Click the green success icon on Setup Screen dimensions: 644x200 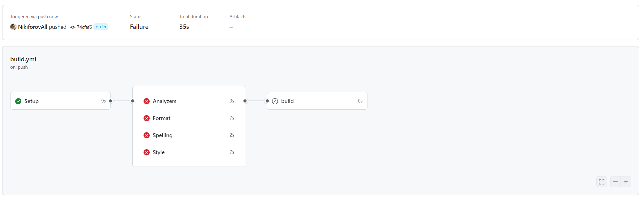coord(18,101)
